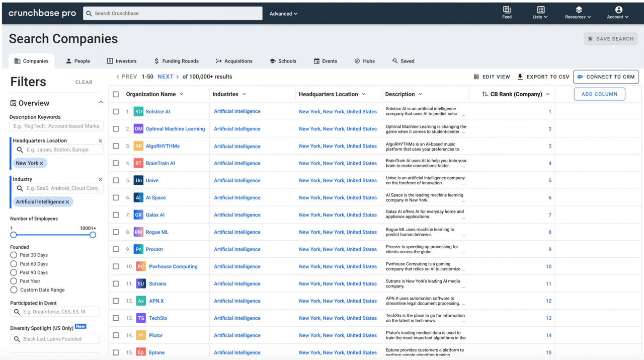Screen dimensions: 644x360
Task: Check the select-all checkbox in table header
Action: [x=116, y=94]
